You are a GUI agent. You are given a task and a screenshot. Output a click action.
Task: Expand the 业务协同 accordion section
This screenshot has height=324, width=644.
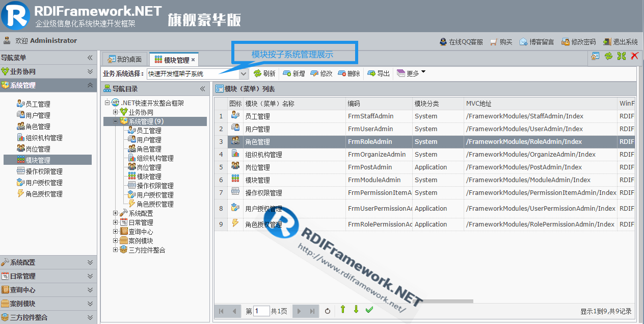click(90, 71)
